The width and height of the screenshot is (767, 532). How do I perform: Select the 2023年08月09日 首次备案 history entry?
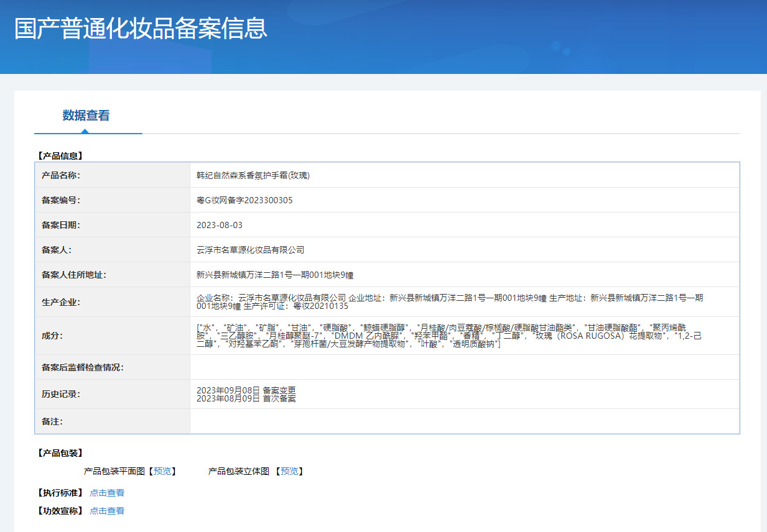pos(246,398)
